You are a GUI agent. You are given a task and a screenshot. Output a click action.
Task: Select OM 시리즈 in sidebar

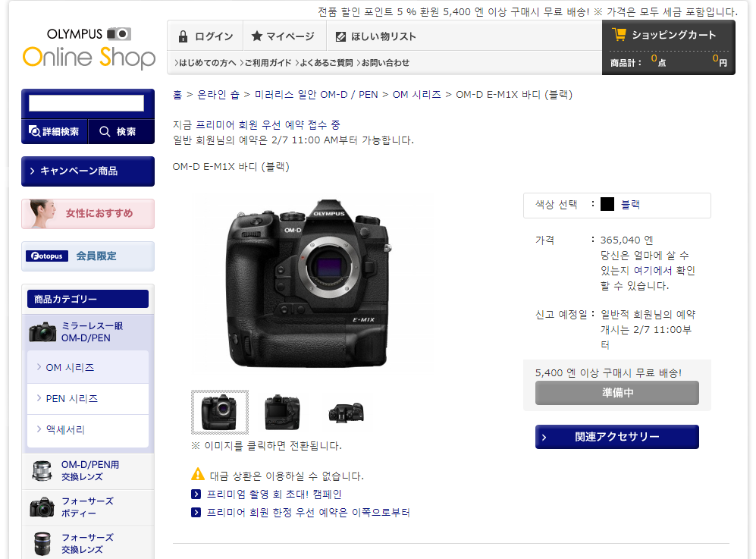[88, 368]
